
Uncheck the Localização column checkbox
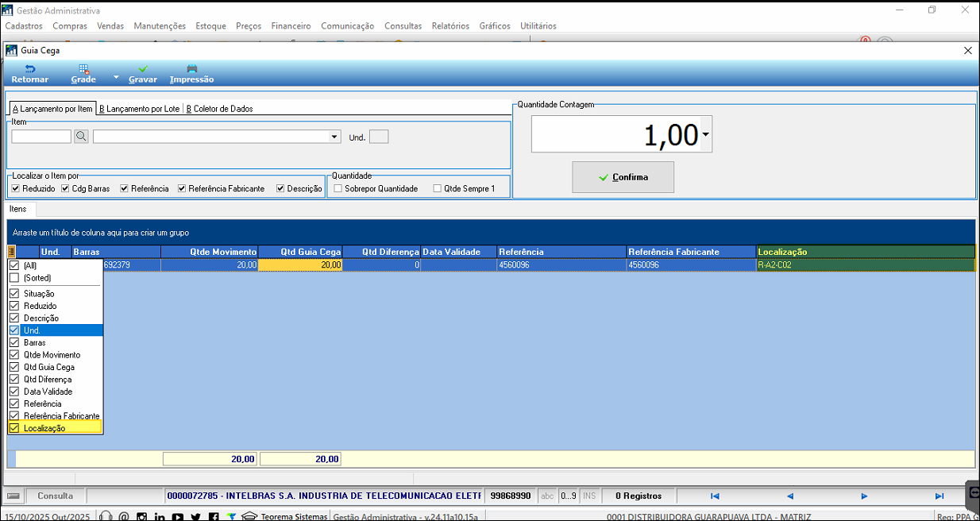coord(14,428)
